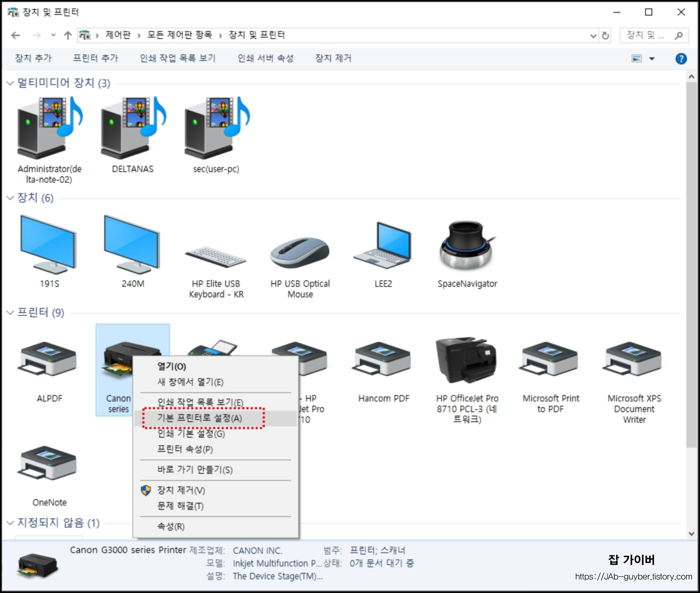Go back with the left arrow
The height and width of the screenshot is (593, 700).
click(16, 36)
